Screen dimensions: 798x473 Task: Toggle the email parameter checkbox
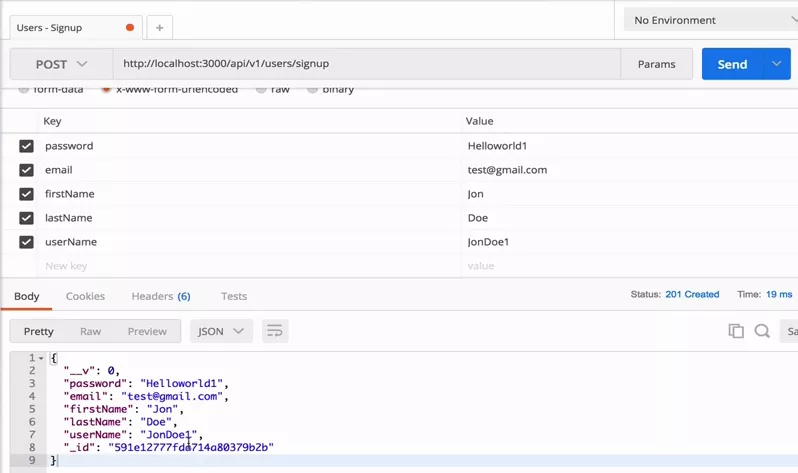pyautogui.click(x=27, y=170)
